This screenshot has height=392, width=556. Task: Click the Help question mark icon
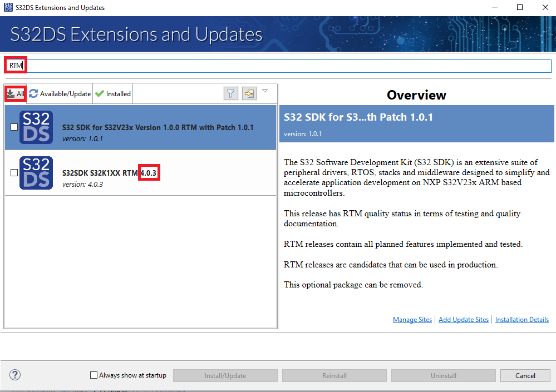click(x=14, y=375)
